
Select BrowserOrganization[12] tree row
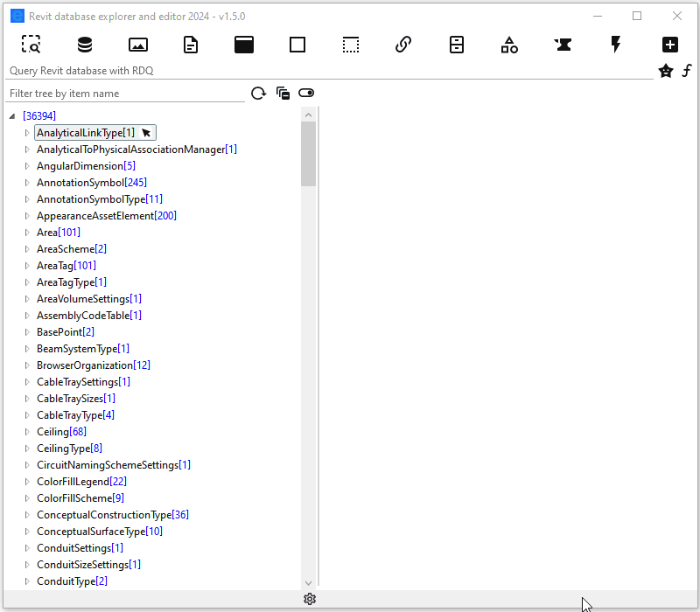point(94,365)
